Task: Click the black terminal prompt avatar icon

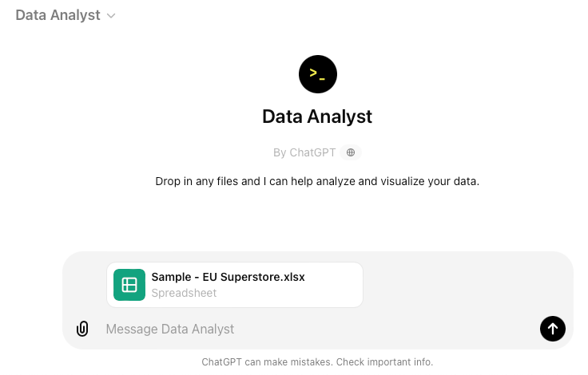Action: click(318, 74)
